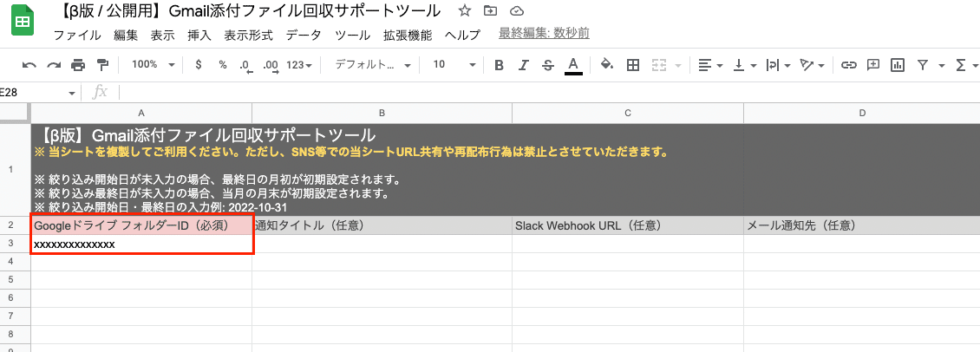Image resolution: width=980 pixels, height=352 pixels.
Task: Select メール通知先（任意） header cell
Action: click(862, 225)
